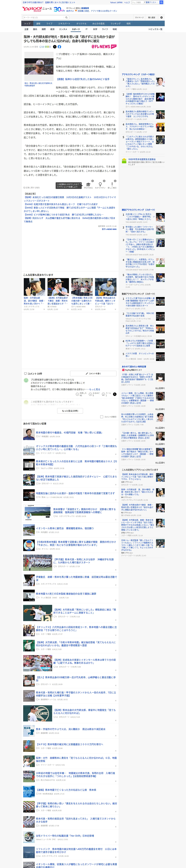This screenshot has height=868, width=186.
Task: Open the イオンモール熊本に献花台 article
Action: (65, 528)
